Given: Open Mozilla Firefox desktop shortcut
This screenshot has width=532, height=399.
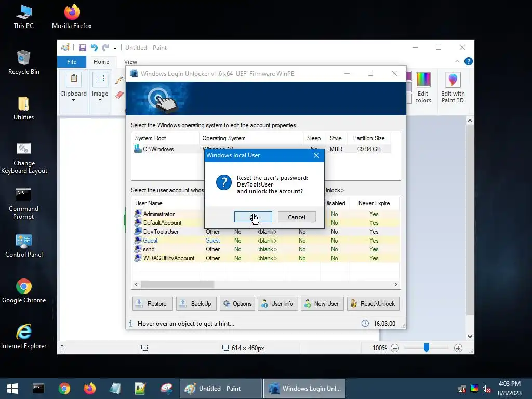Looking at the screenshot, I should point(72,17).
